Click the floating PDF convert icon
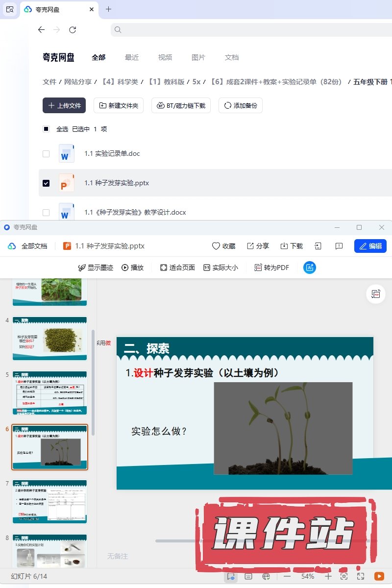The width and height of the screenshot is (392, 588). tap(376, 294)
